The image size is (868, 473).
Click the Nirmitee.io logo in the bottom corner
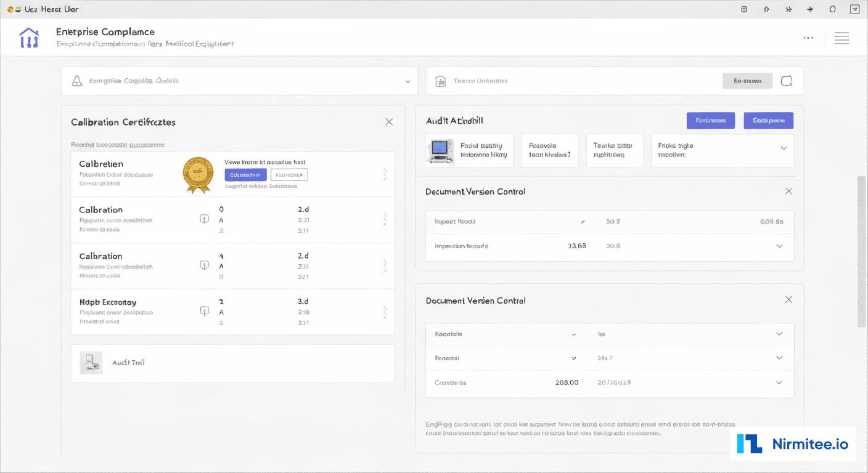[x=792, y=443]
